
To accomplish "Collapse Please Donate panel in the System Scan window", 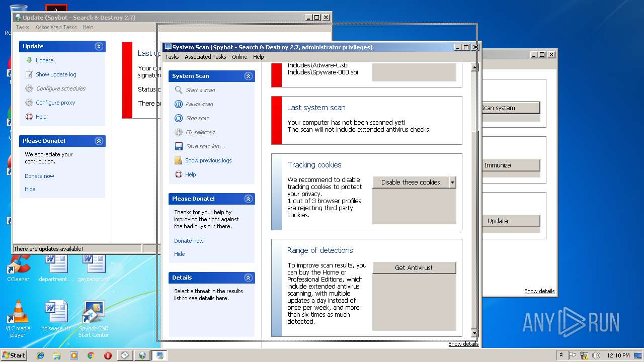I will coord(248,199).
